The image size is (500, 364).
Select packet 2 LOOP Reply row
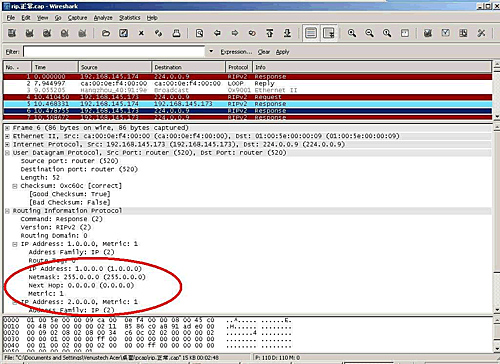[x=248, y=83]
